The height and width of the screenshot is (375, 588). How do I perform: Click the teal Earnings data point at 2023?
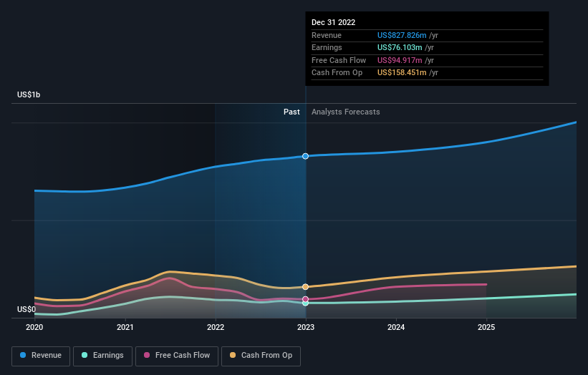click(x=306, y=303)
